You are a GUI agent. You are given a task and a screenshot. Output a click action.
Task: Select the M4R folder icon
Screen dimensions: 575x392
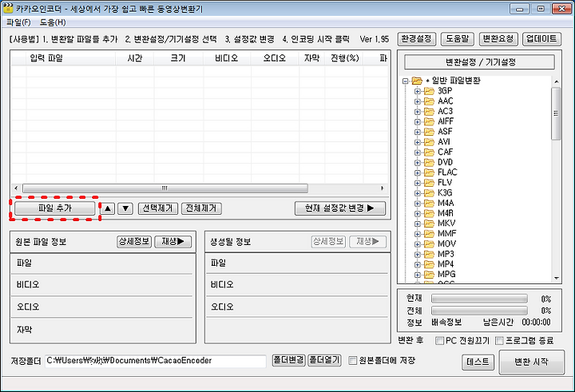(429, 213)
